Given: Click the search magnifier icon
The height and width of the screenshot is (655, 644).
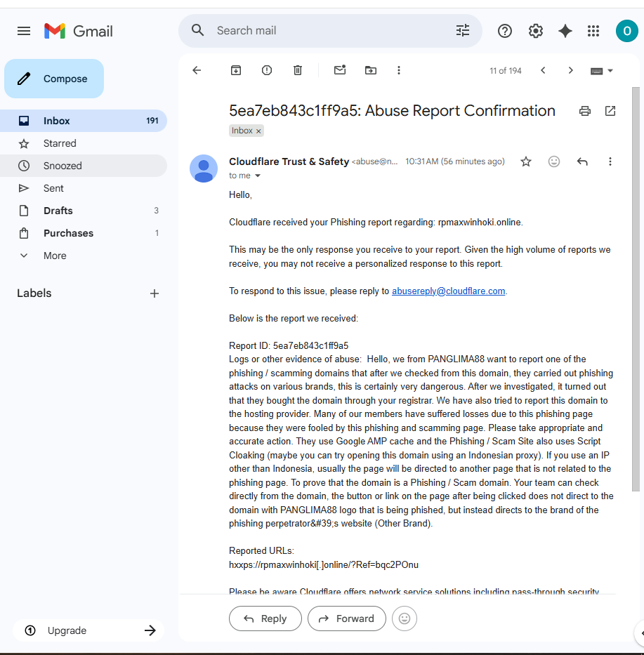Looking at the screenshot, I should point(197,30).
